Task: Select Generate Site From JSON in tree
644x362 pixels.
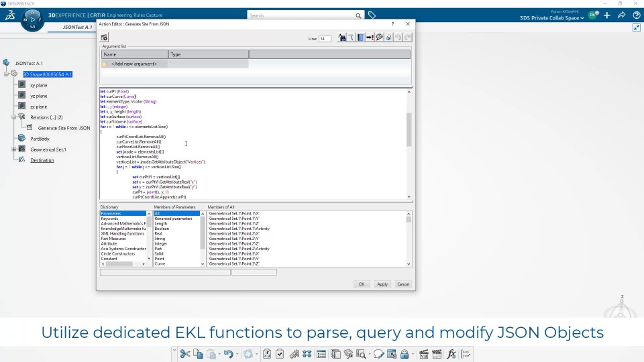Action: 64,128
